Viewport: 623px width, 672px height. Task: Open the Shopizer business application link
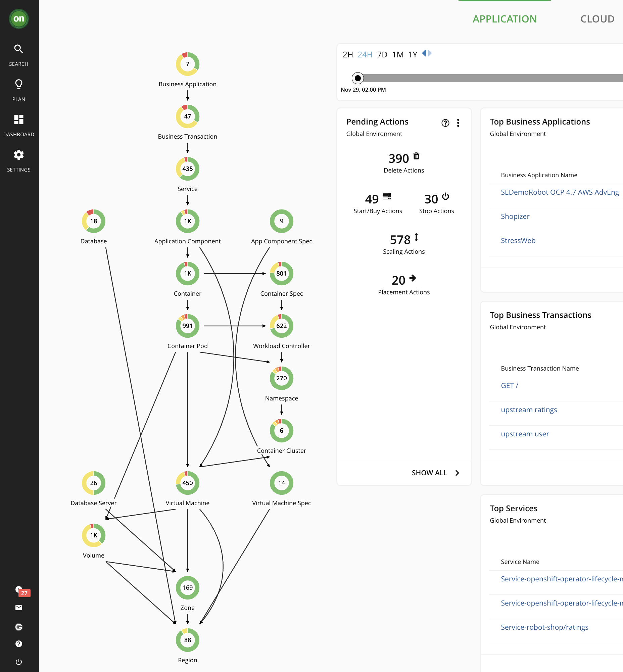(515, 216)
